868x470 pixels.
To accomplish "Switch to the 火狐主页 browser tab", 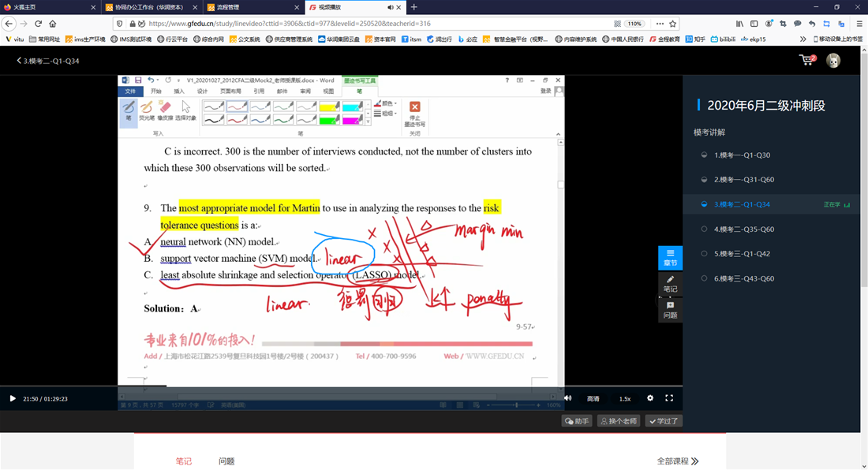I will (x=49, y=7).
